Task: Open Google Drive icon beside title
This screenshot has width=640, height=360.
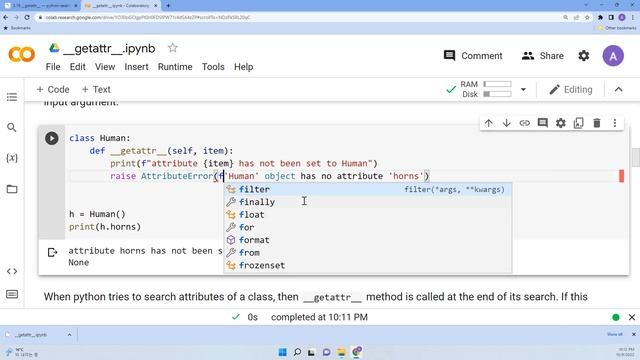Action: (54, 48)
